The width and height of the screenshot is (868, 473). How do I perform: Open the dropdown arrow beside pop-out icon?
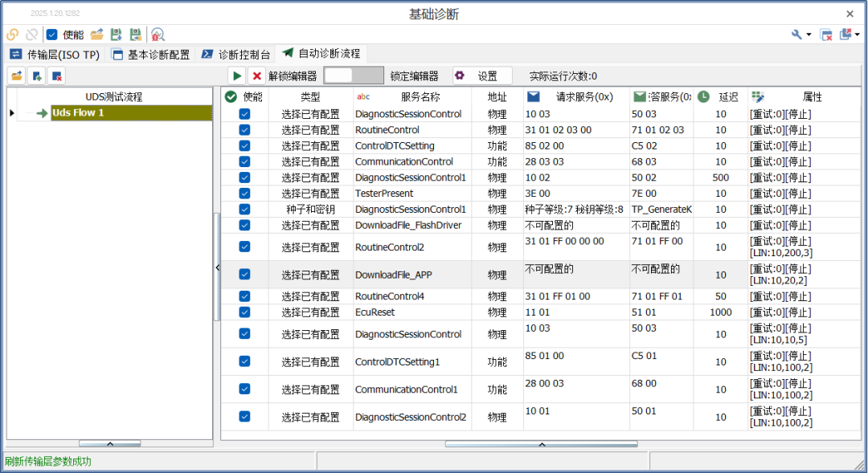pos(858,35)
